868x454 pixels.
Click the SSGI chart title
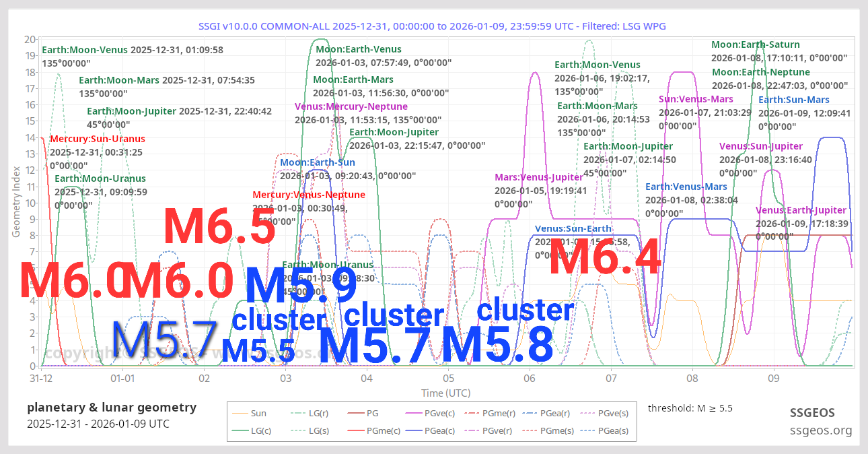pyautogui.click(x=433, y=26)
